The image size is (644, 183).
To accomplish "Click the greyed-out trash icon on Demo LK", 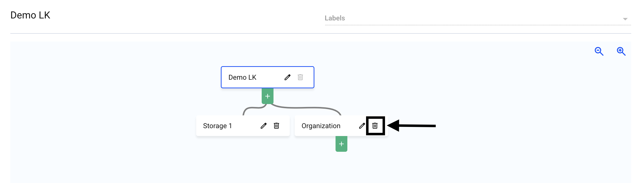I will (x=300, y=77).
